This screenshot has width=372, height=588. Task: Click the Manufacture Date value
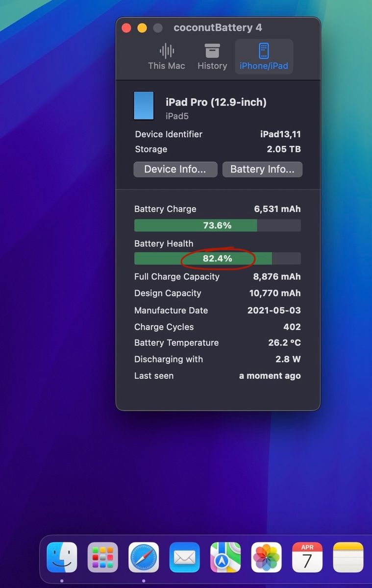click(274, 310)
